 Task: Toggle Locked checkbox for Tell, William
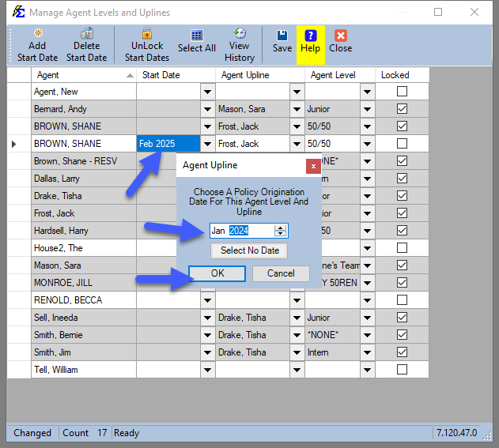pos(402,370)
